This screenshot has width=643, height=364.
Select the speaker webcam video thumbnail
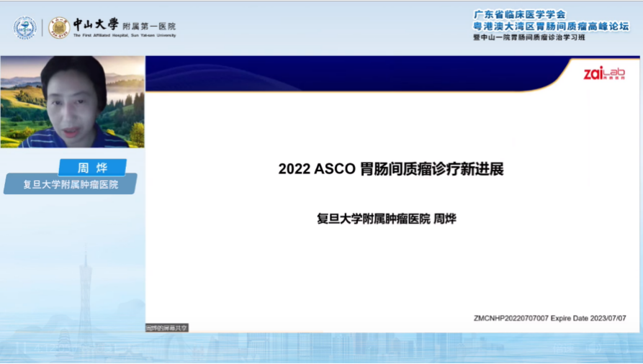(x=73, y=101)
